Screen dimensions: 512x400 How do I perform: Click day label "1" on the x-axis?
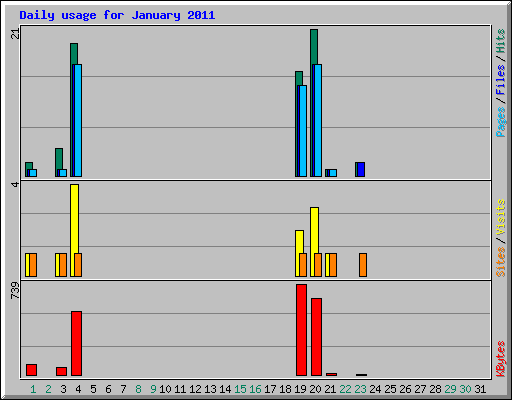[33, 389]
